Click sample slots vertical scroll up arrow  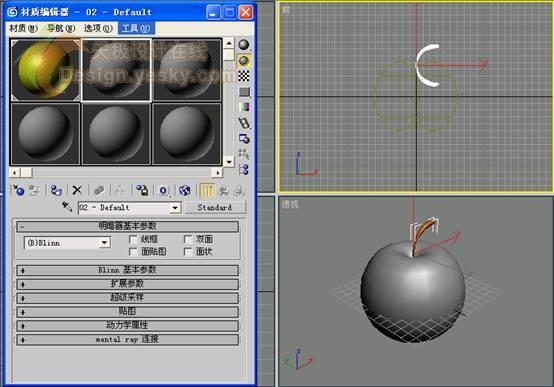point(229,43)
